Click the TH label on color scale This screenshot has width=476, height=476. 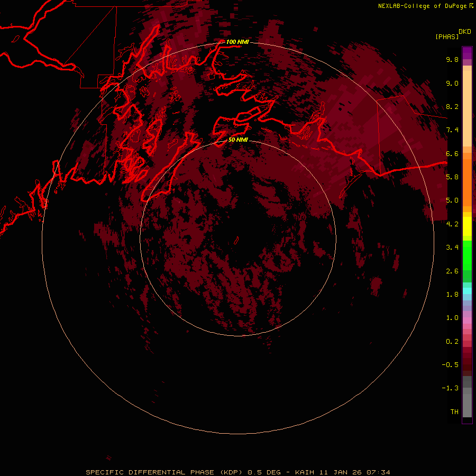(454, 412)
